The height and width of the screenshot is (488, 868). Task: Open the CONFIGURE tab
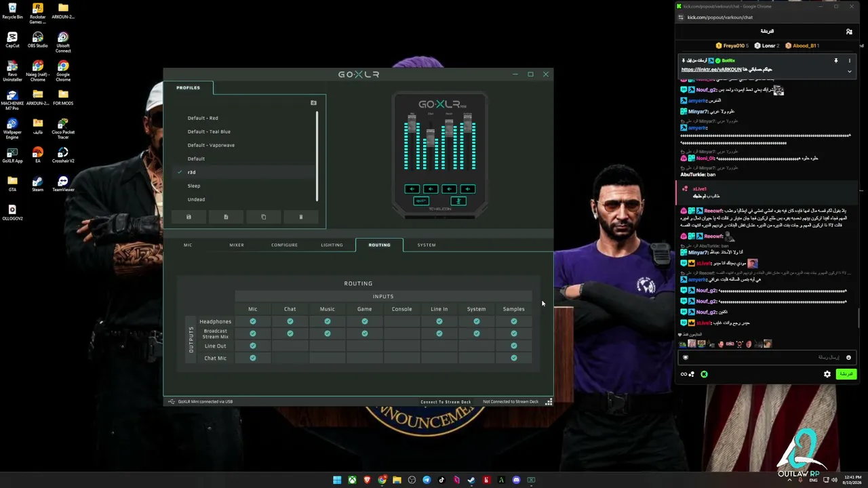pos(284,245)
